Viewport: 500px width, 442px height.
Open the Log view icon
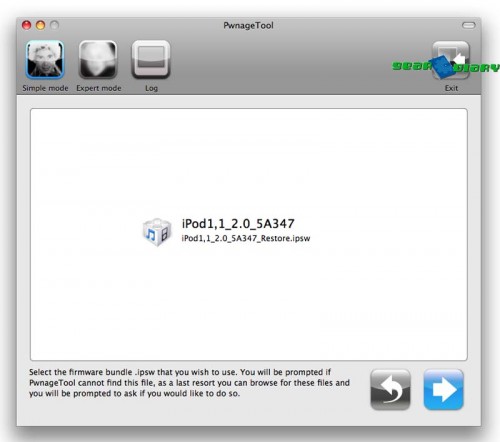[151, 60]
